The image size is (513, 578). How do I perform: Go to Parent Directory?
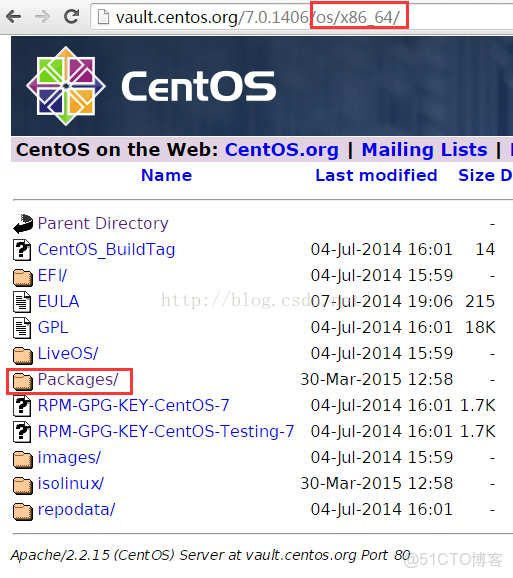(103, 224)
